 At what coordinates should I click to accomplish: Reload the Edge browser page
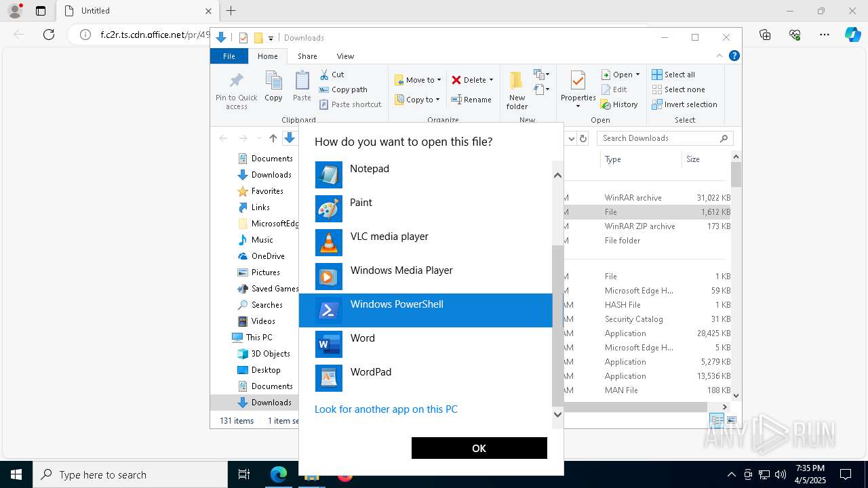point(49,35)
